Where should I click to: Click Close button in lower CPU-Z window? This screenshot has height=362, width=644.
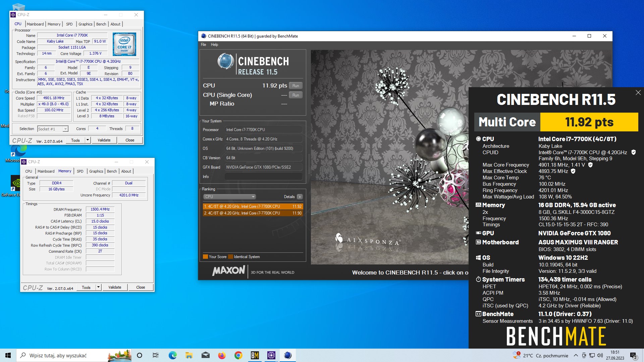(141, 288)
